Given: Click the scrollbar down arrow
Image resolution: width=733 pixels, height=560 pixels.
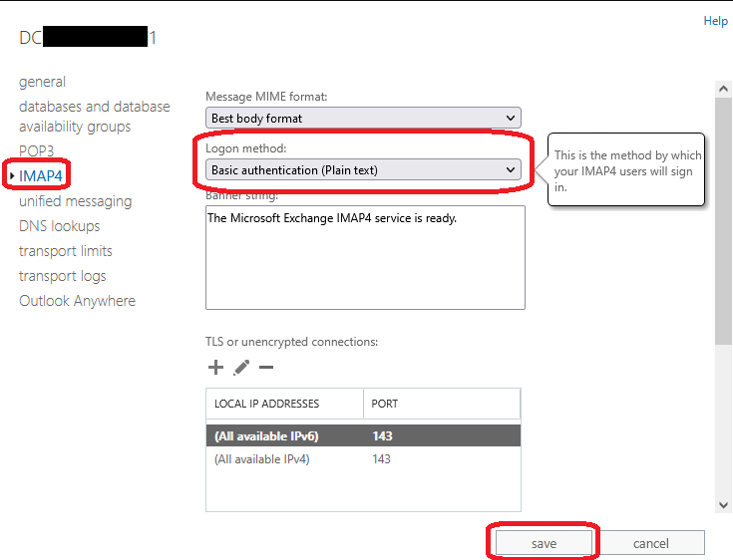Looking at the screenshot, I should click(724, 505).
